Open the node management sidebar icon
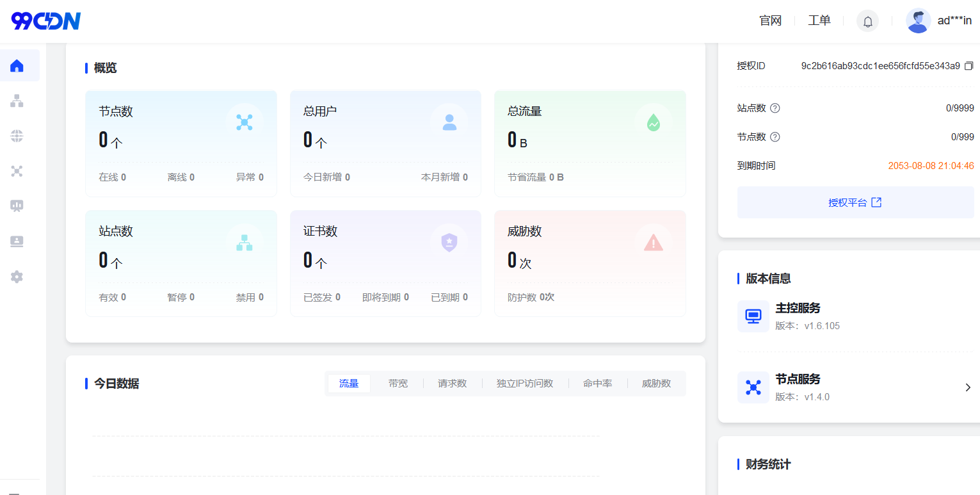 tap(17, 171)
